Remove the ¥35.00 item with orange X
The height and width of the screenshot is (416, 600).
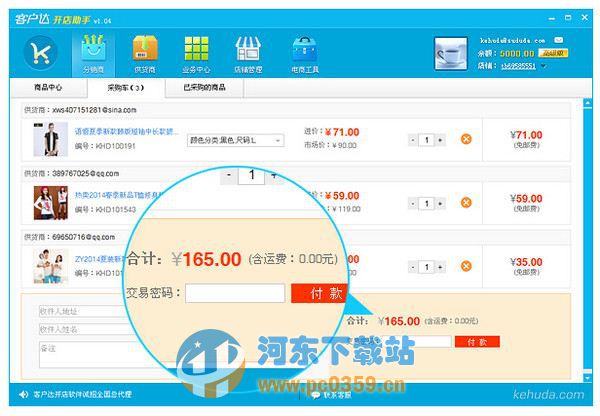coord(466,266)
